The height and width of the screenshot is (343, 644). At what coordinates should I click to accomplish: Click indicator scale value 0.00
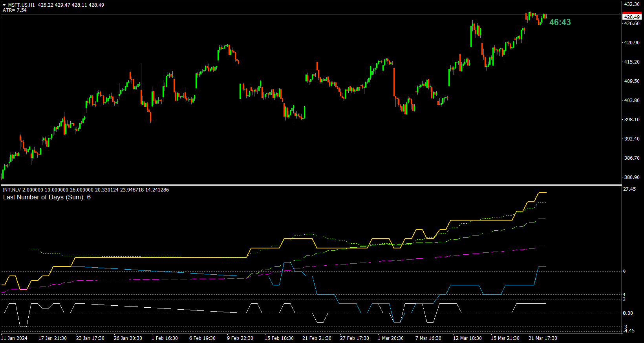point(628,313)
